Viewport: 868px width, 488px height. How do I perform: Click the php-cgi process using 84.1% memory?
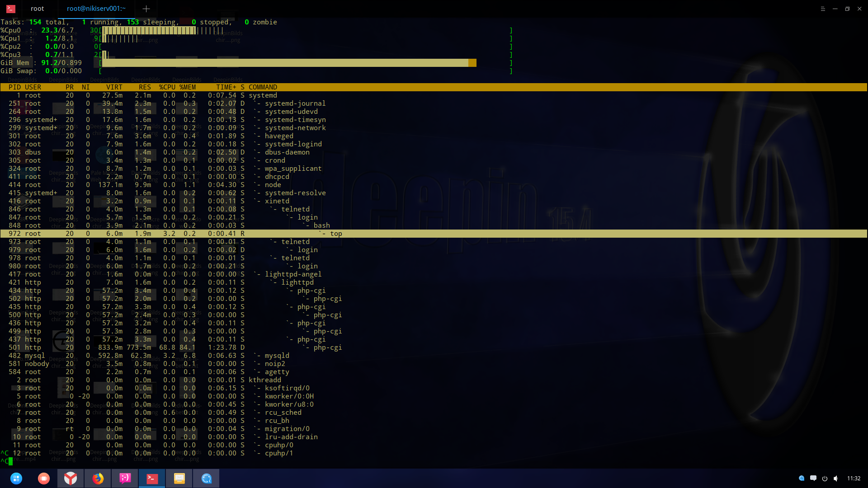tap(181, 347)
